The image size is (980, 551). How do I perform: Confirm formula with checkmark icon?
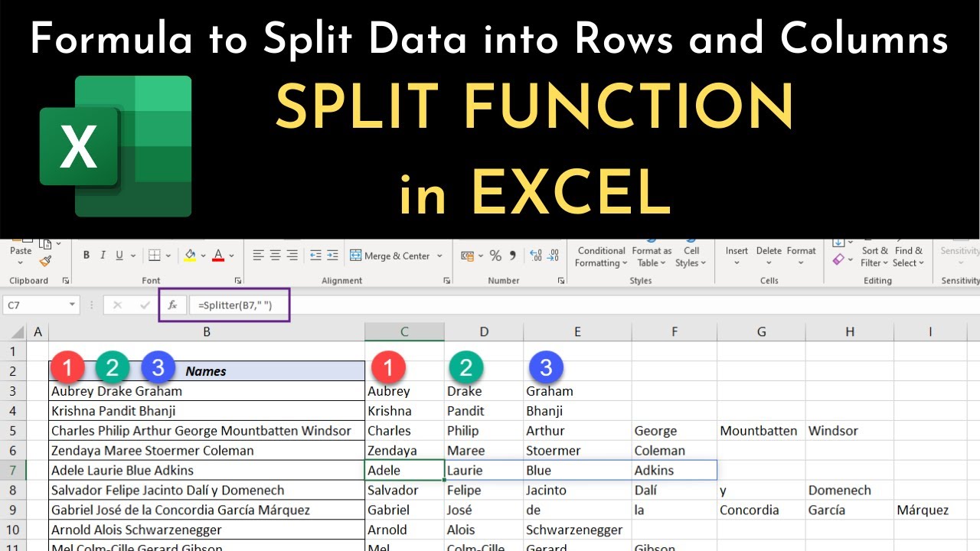(145, 305)
